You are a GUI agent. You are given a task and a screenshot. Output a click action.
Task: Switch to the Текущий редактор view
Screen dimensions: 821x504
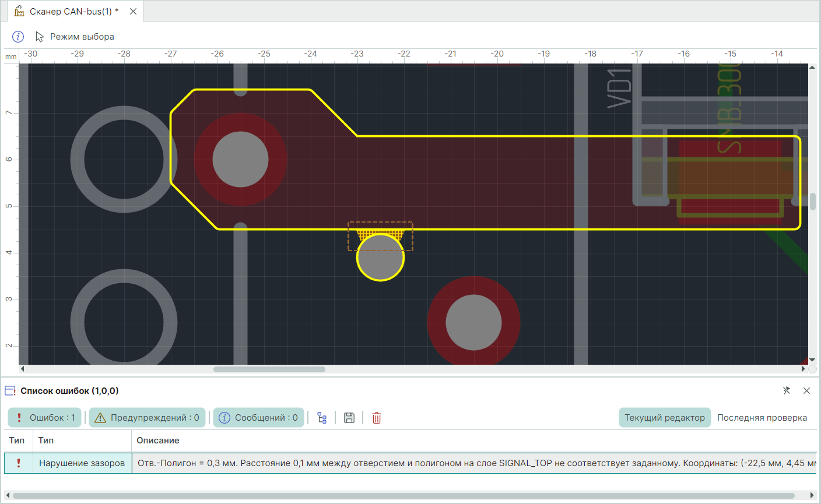(664, 418)
